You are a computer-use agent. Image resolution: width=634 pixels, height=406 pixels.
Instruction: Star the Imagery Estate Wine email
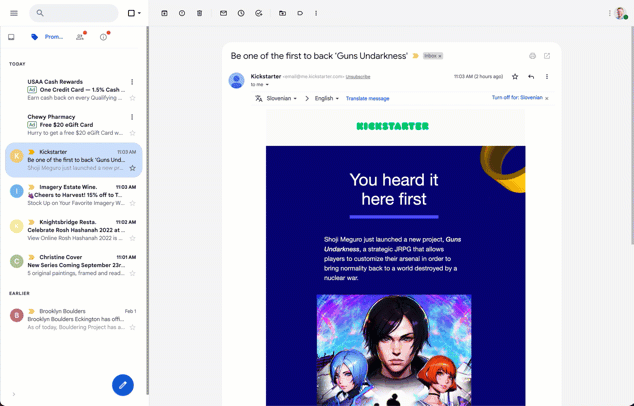132,203
